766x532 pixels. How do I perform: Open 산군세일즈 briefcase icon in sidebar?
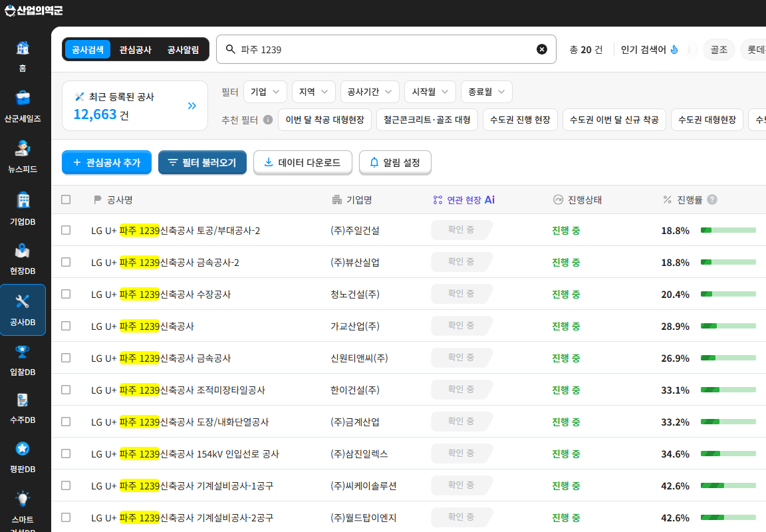point(23,98)
